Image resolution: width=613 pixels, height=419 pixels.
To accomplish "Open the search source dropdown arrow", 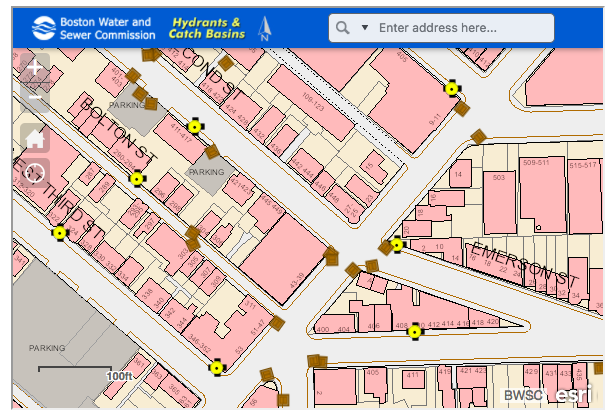I will pyautogui.click(x=364, y=28).
